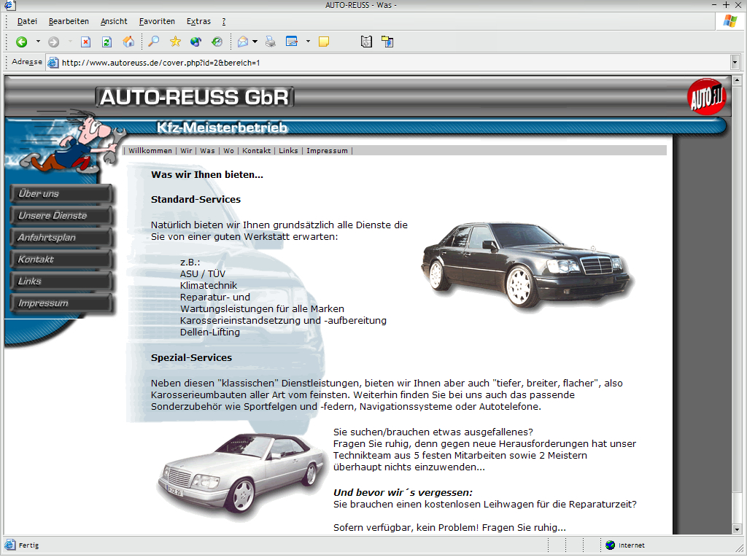The image size is (747, 560).
Task: Click the Über uns sidebar button
Action: coord(61,194)
